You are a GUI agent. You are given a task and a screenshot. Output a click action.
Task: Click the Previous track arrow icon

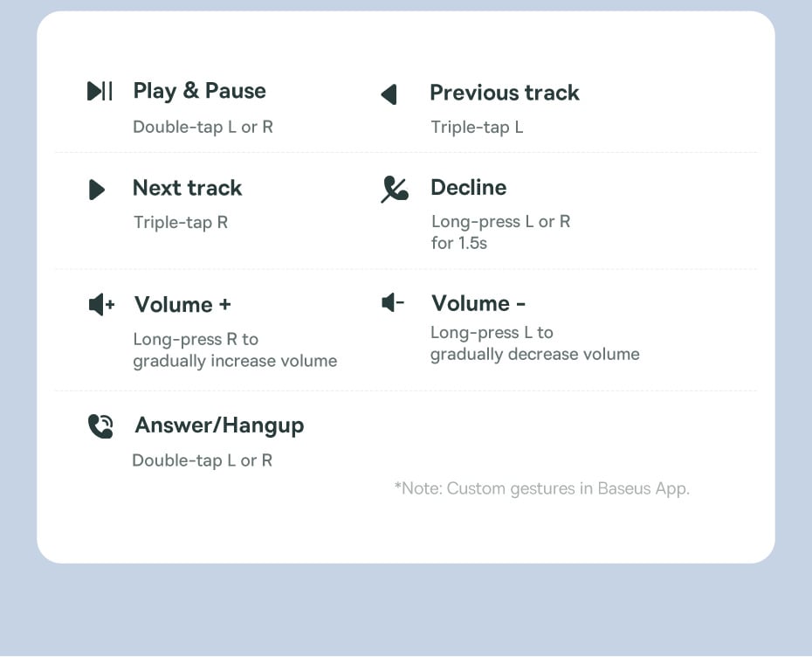389,93
